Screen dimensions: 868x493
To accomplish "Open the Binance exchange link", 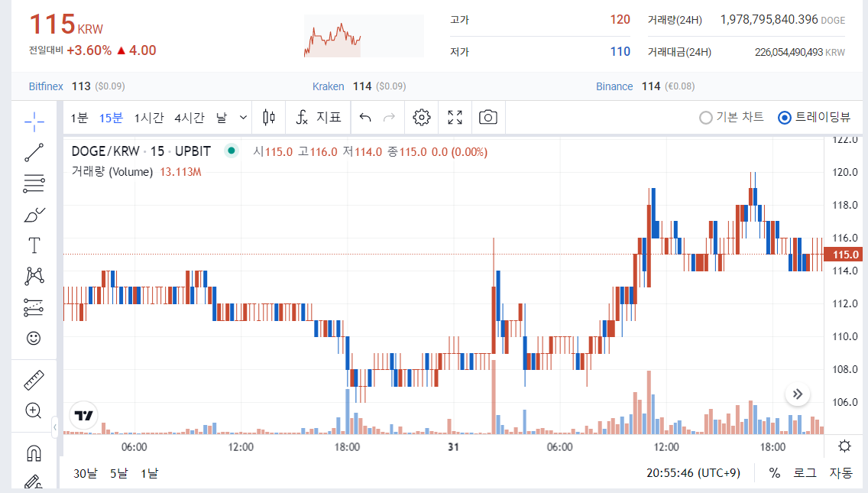I will tap(614, 86).
